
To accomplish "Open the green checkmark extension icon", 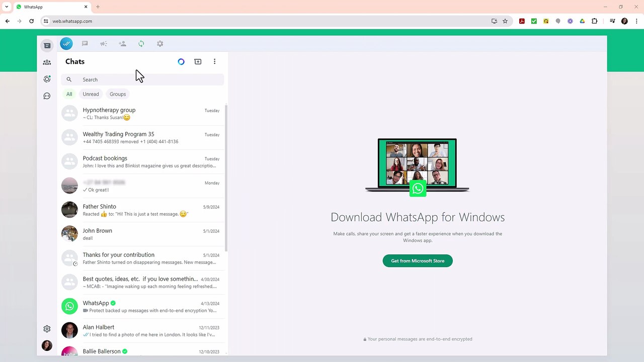I will (x=534, y=21).
